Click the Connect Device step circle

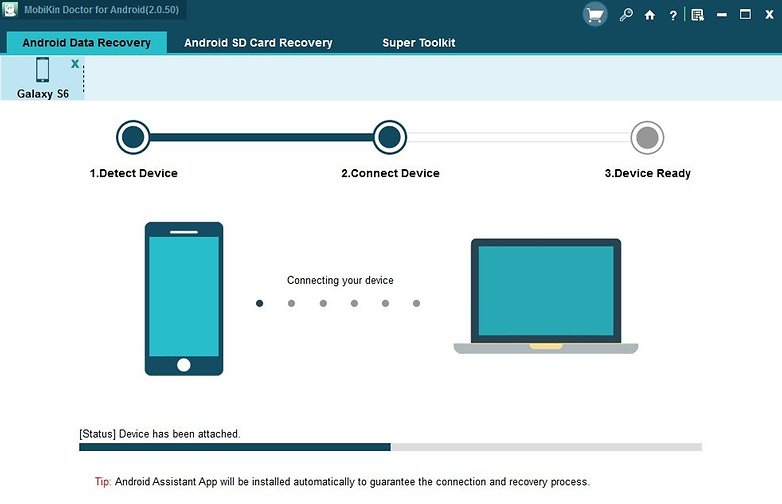tap(390, 137)
